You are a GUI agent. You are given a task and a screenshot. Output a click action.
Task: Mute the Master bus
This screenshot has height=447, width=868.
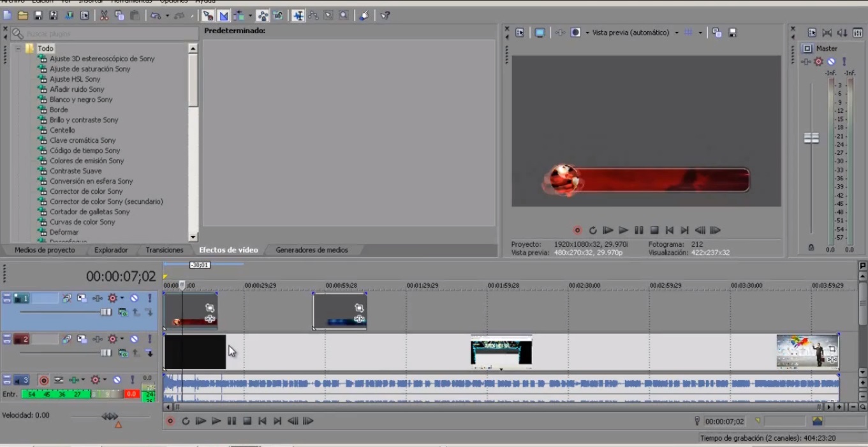point(831,62)
